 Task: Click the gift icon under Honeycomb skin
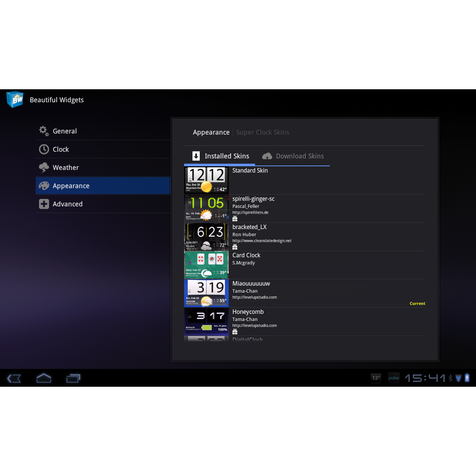(x=235, y=331)
